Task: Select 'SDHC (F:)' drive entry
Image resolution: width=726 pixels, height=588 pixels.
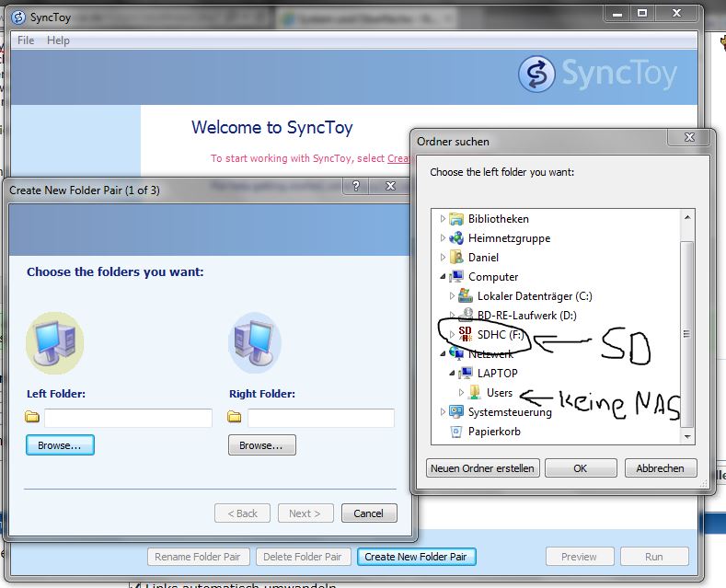Action: pyautogui.click(x=501, y=334)
